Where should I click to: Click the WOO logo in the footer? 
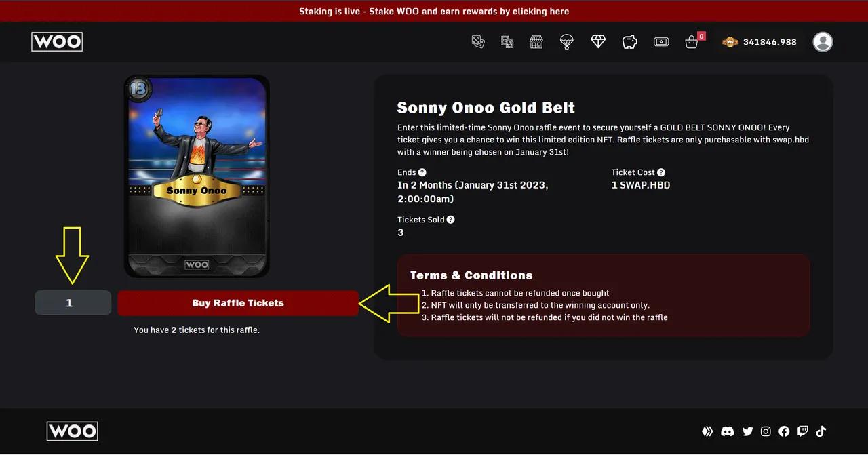tap(73, 431)
